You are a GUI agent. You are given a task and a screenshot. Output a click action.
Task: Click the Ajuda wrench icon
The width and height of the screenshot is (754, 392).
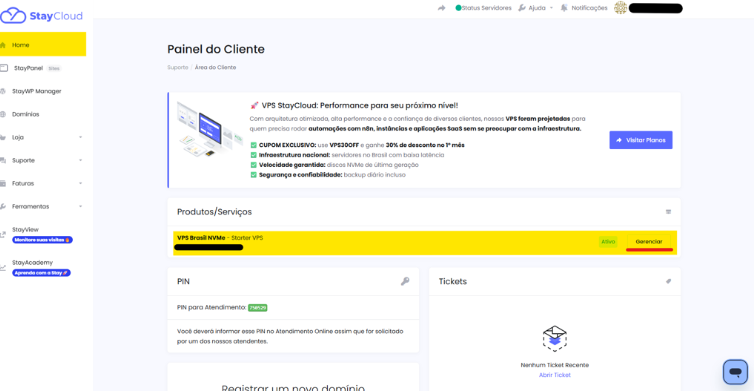click(x=522, y=8)
